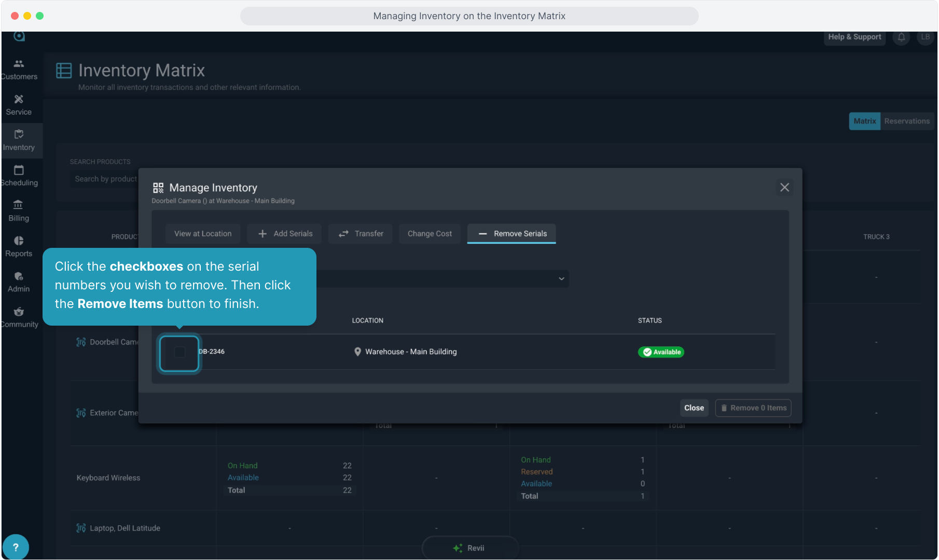
Task: Expand the dropdown chevron in Remove Serials
Action: coord(561,279)
